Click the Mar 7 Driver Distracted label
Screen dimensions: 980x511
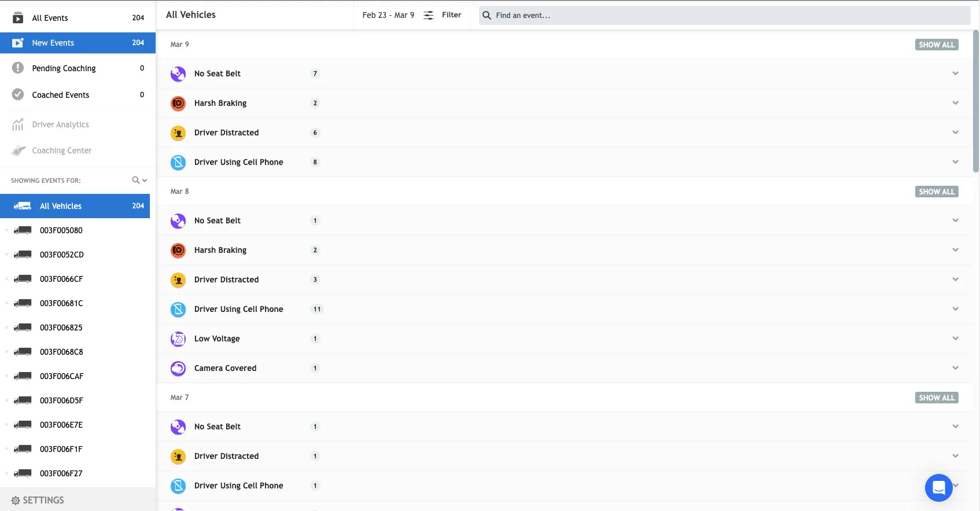click(x=226, y=456)
